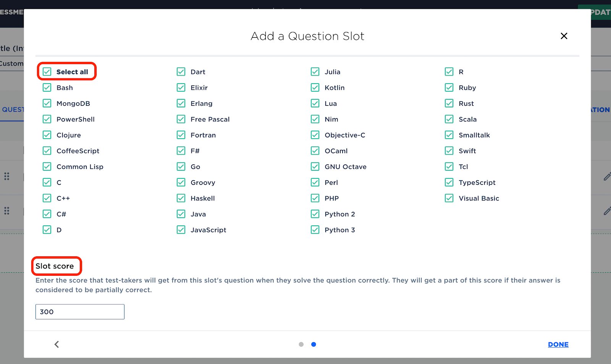Screen dimensions: 611x364
Task: Click DONE to finish the slot
Action: [x=558, y=345]
